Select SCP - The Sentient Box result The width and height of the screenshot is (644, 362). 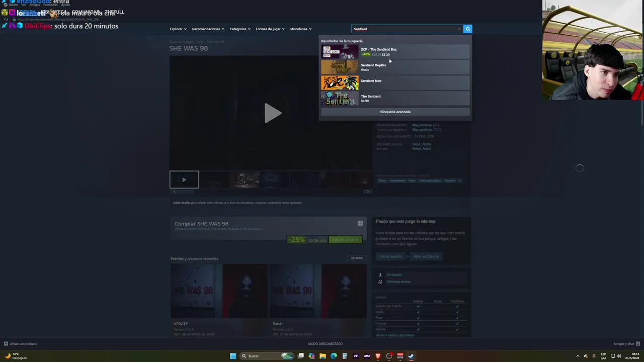coord(395,51)
